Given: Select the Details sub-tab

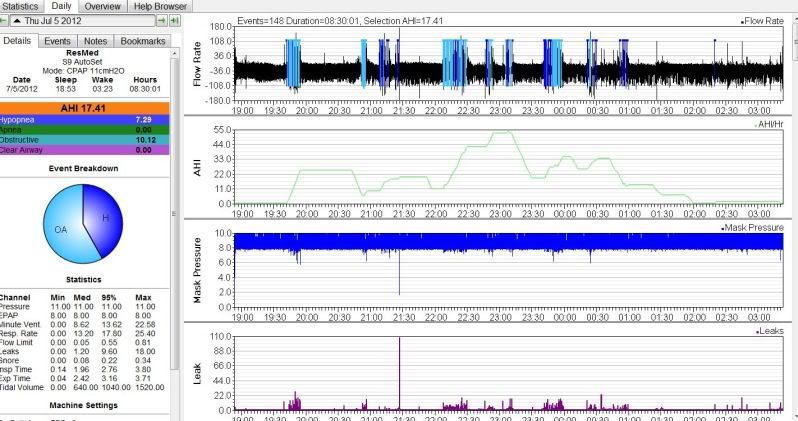Looking at the screenshot, I should (17, 41).
